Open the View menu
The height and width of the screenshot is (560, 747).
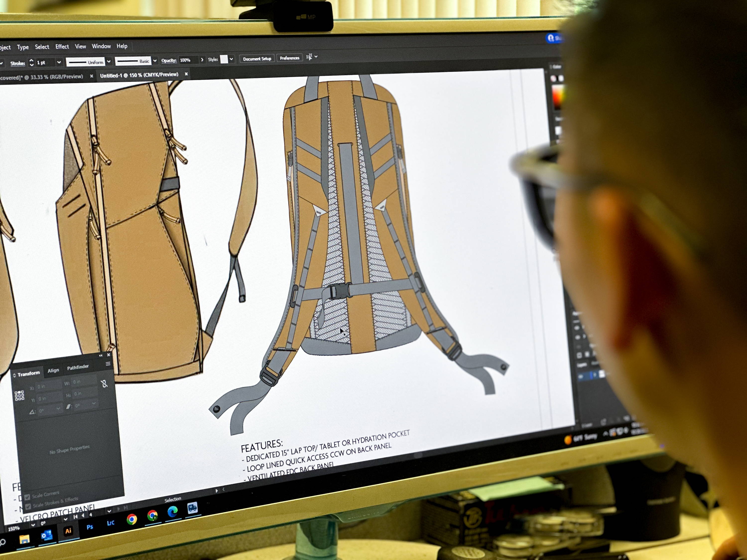pyautogui.click(x=80, y=46)
